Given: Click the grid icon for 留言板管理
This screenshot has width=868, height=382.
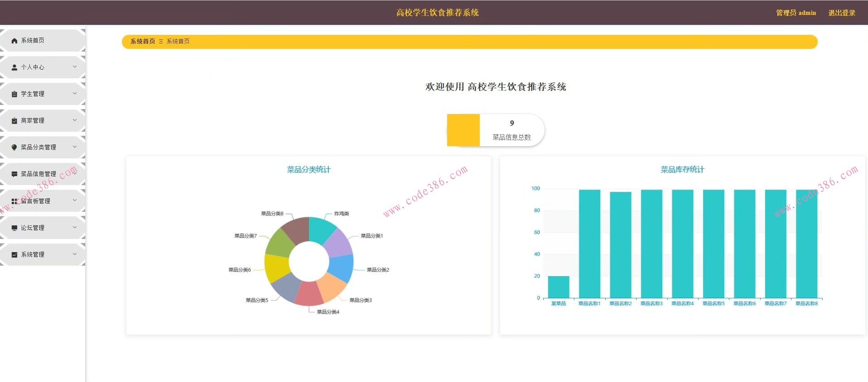Looking at the screenshot, I should tap(14, 201).
